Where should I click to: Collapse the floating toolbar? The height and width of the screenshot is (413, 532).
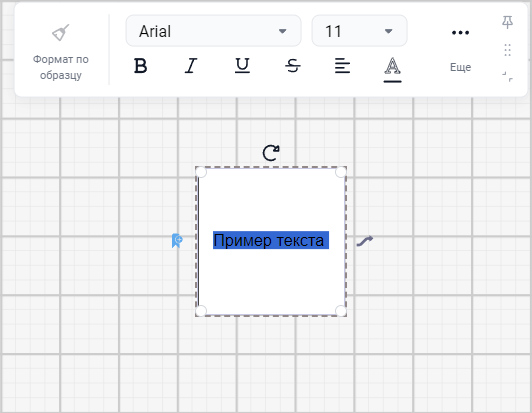(508, 77)
